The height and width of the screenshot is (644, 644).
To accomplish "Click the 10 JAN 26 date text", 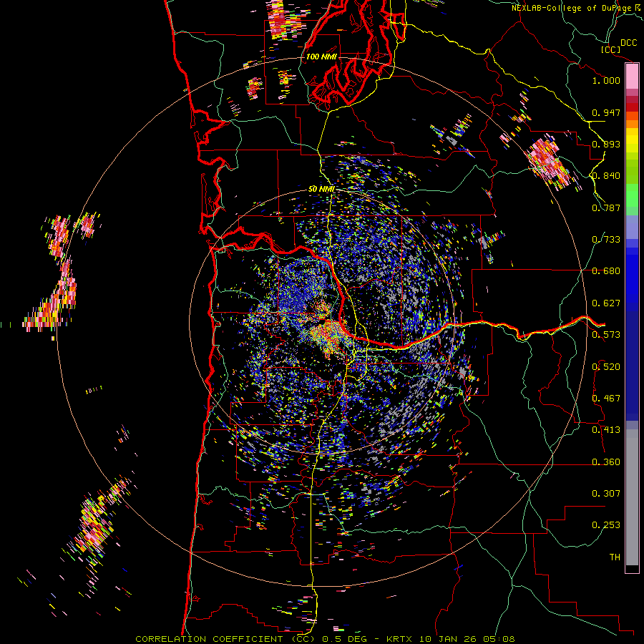I will [x=449, y=639].
